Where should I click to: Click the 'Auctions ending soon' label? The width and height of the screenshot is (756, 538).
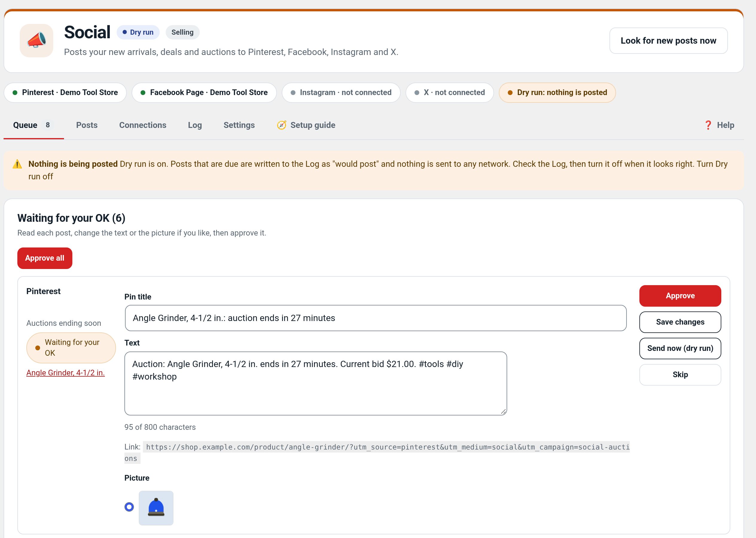(64, 323)
